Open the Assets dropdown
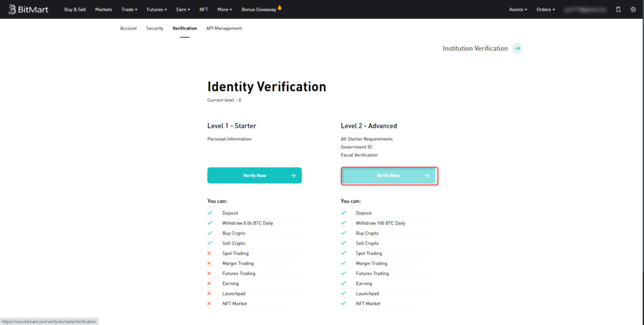Screen dimensions: 644x325 (x=518, y=9)
